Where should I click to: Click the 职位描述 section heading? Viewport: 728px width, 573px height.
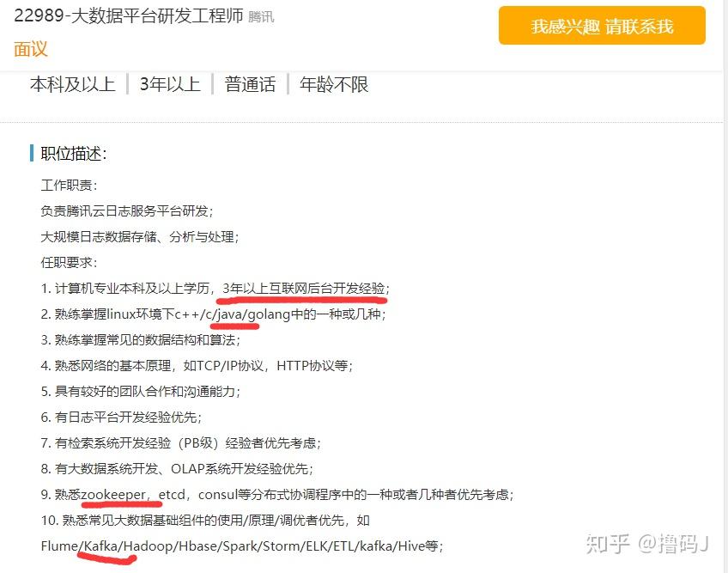(73, 154)
